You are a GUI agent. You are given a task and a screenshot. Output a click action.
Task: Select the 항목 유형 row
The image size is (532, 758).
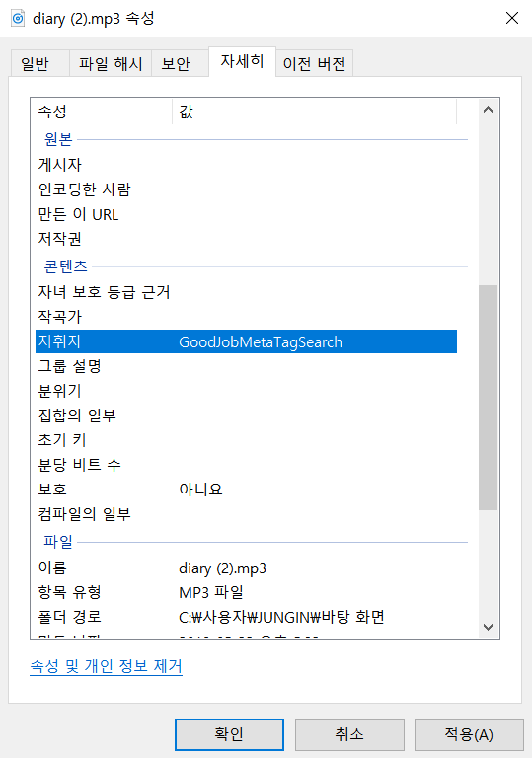(246, 592)
